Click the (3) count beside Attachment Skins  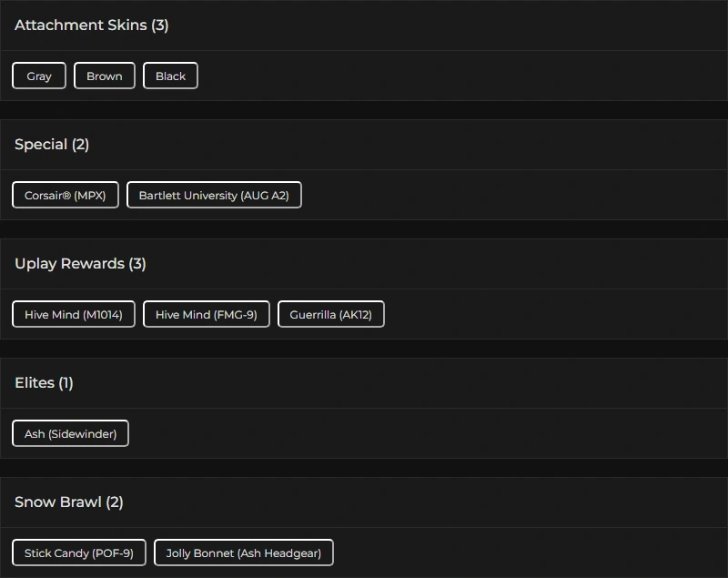(x=160, y=25)
